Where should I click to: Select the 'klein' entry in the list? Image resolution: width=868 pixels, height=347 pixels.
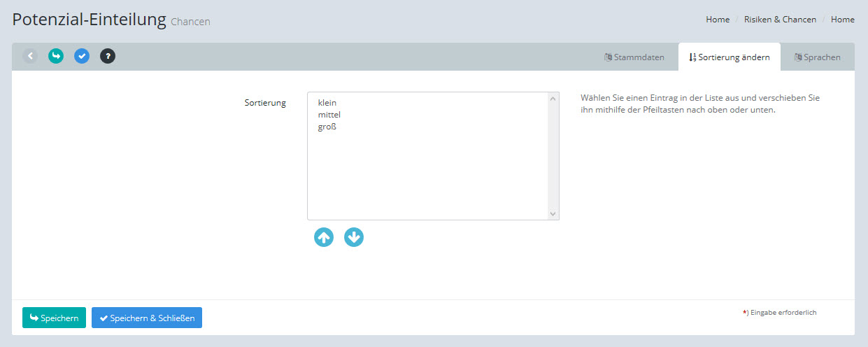(327, 103)
